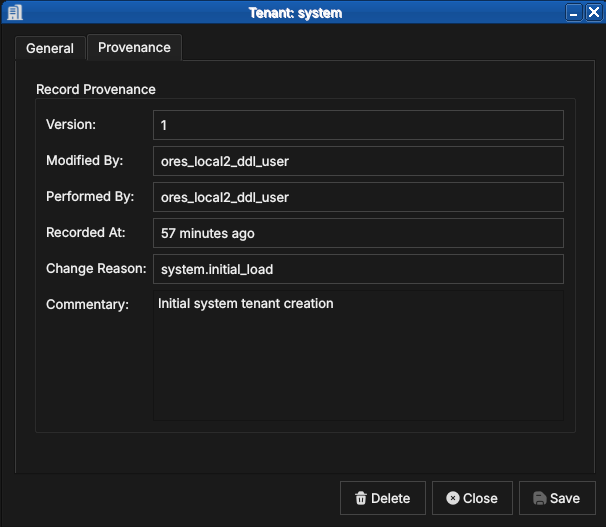Click the Version field showing 1

(358, 125)
